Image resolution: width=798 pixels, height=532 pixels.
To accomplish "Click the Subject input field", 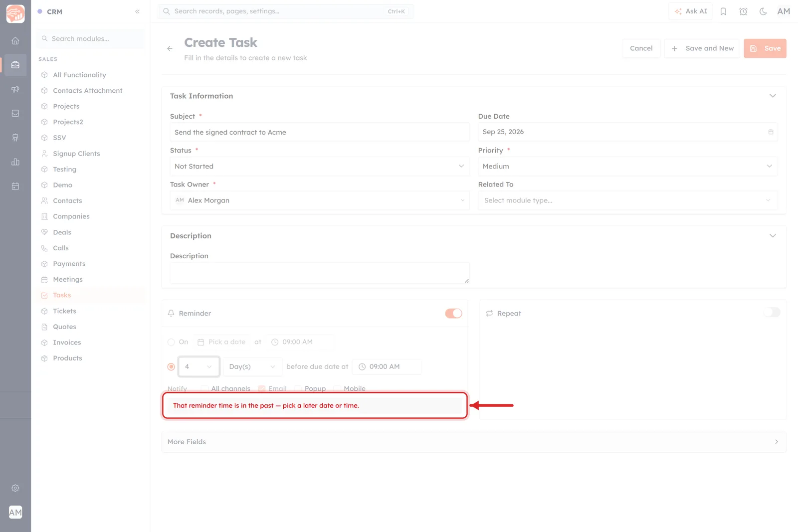I will (320, 132).
